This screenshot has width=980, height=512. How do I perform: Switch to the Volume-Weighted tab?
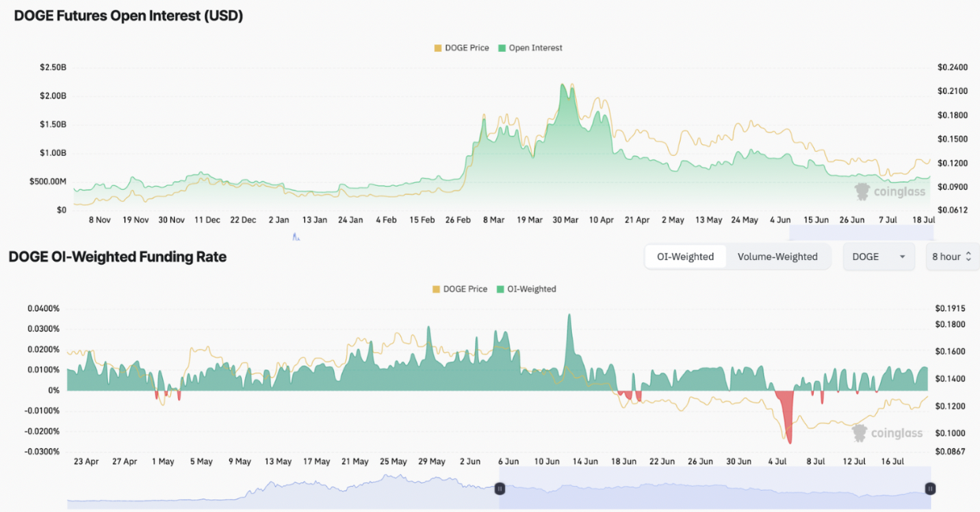click(x=778, y=257)
